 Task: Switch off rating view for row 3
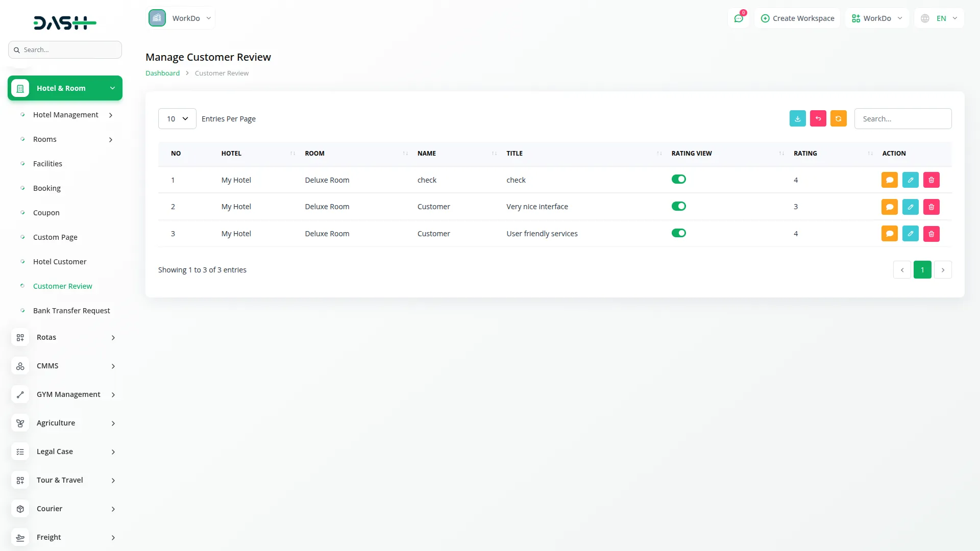pyautogui.click(x=678, y=233)
